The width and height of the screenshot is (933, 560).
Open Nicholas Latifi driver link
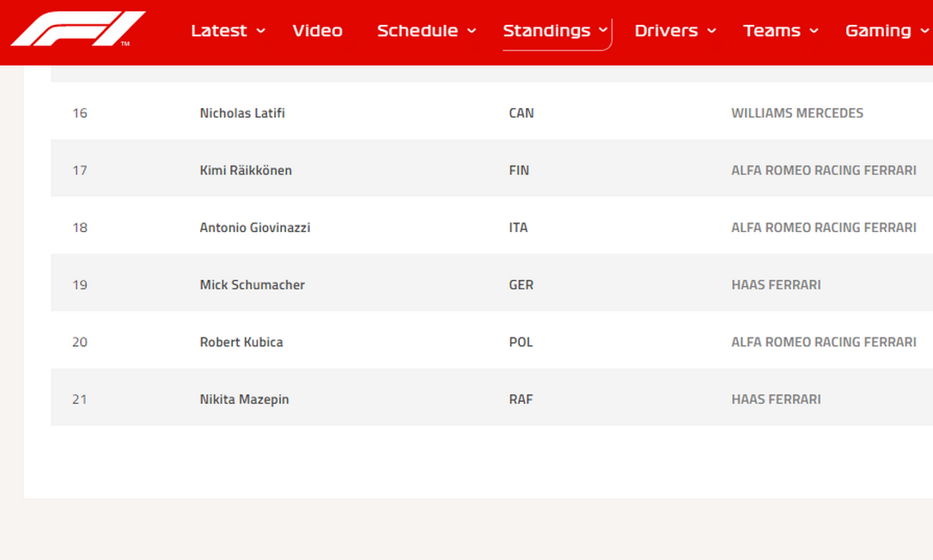242,113
